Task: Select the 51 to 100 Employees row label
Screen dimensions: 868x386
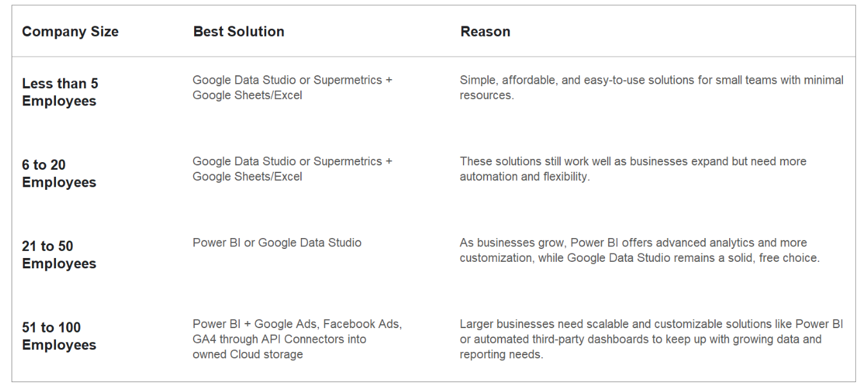Action: 59,336
